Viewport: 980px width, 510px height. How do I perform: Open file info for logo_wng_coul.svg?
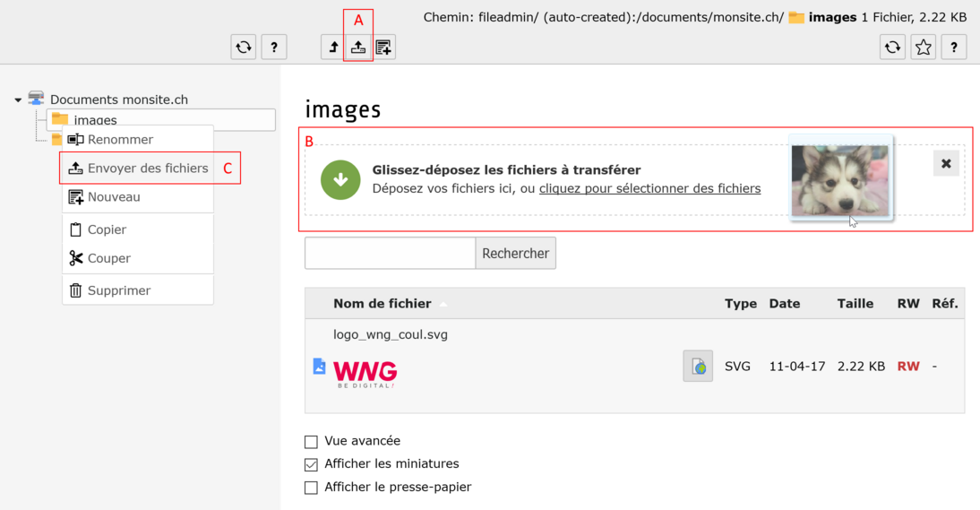click(697, 367)
